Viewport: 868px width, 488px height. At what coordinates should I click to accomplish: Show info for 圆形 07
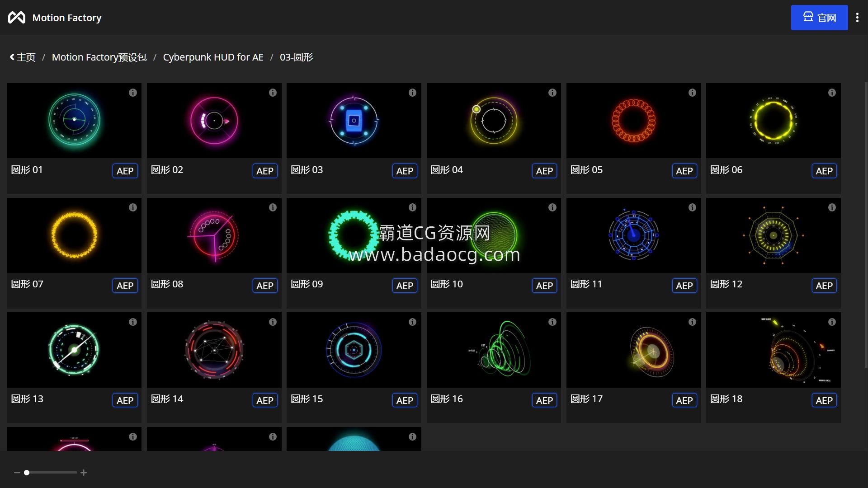pyautogui.click(x=132, y=207)
